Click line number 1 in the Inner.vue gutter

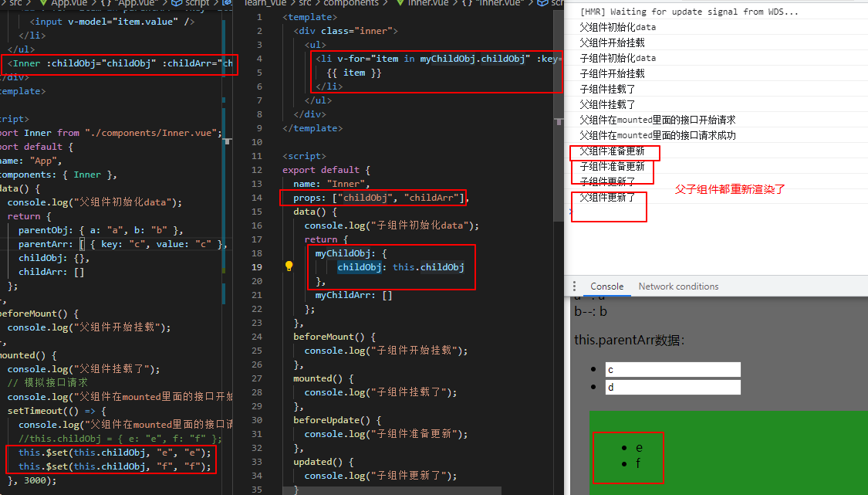259,17
